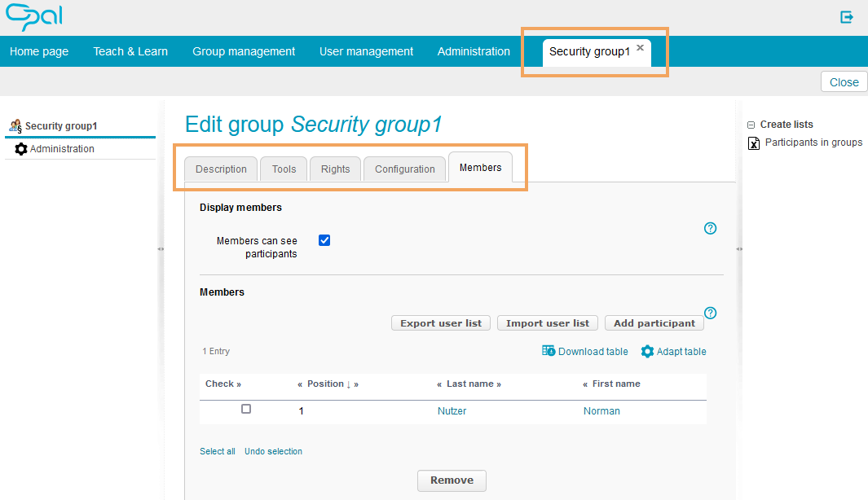This screenshot has height=500, width=868.
Task: Open the Group management menu
Action: (244, 51)
